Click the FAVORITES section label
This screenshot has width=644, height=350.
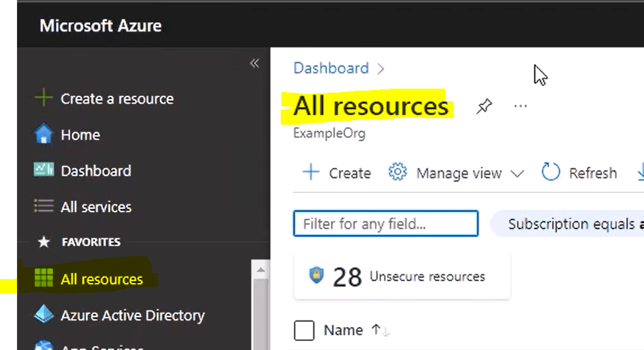click(x=91, y=242)
